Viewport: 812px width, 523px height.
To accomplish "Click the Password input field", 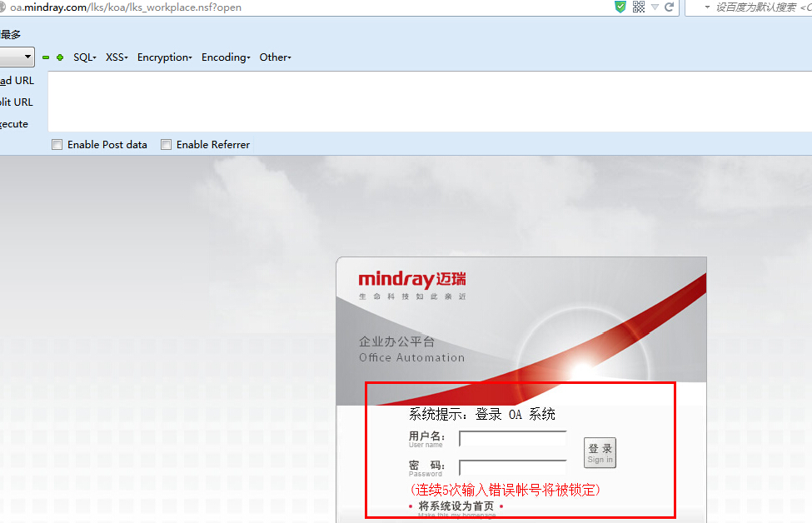I will (513, 467).
